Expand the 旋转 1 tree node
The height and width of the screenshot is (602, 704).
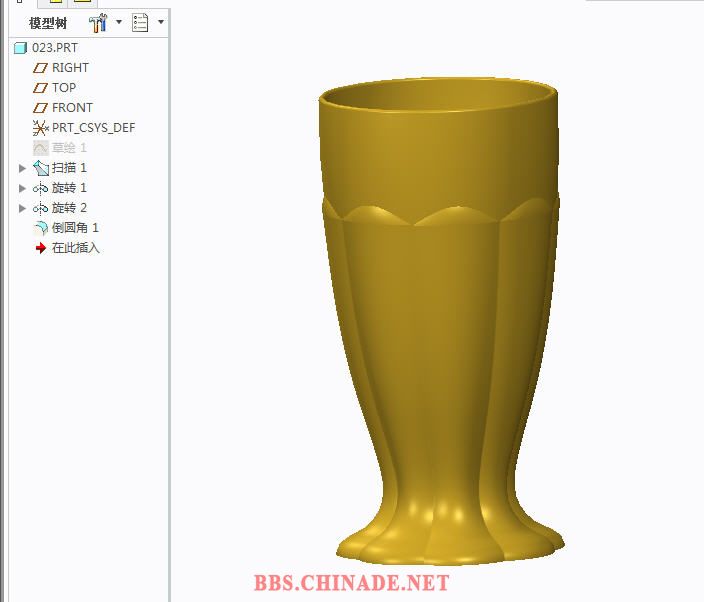pos(23,188)
